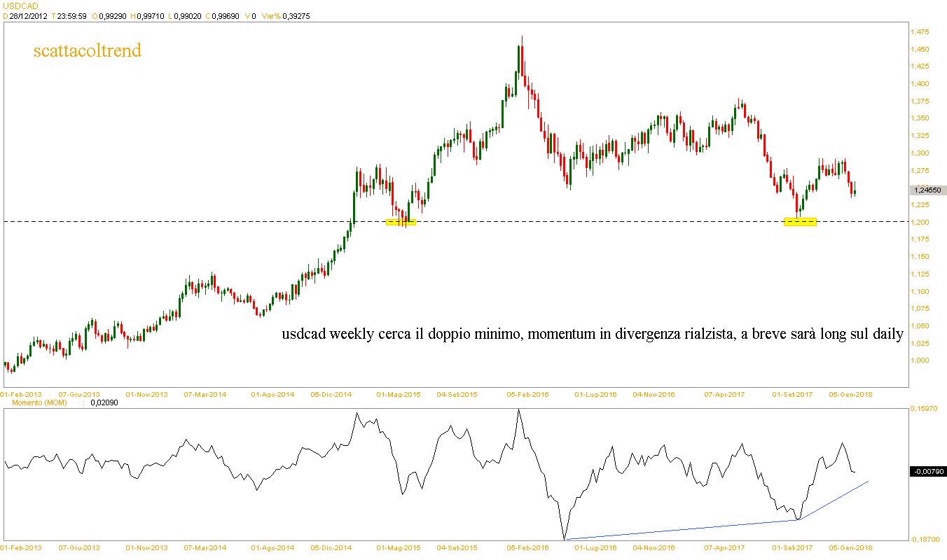Select the high price 0,99710
This screenshot has width=947, height=560.
150,16
